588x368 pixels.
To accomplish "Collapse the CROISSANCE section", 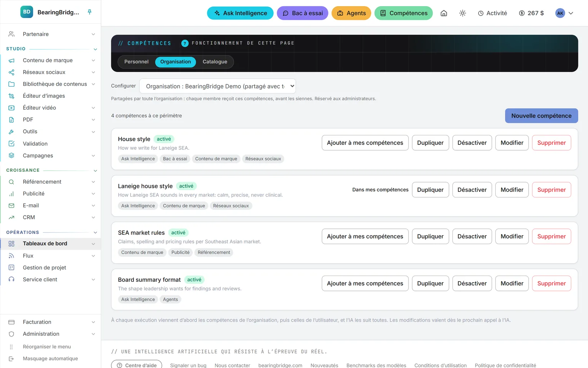I will [95, 171].
